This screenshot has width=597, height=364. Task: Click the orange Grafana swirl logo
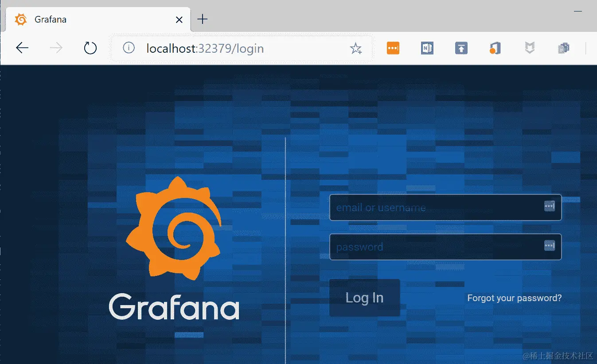173,228
